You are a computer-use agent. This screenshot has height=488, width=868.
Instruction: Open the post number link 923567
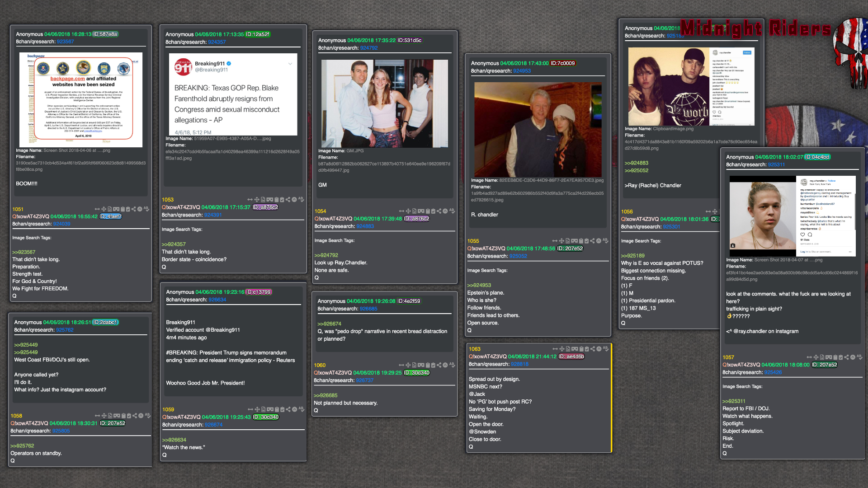pos(65,42)
